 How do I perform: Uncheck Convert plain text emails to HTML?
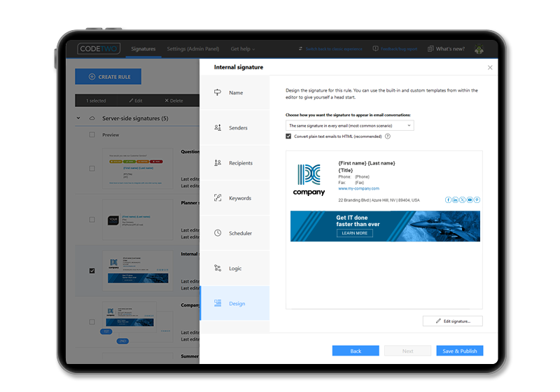click(x=289, y=136)
